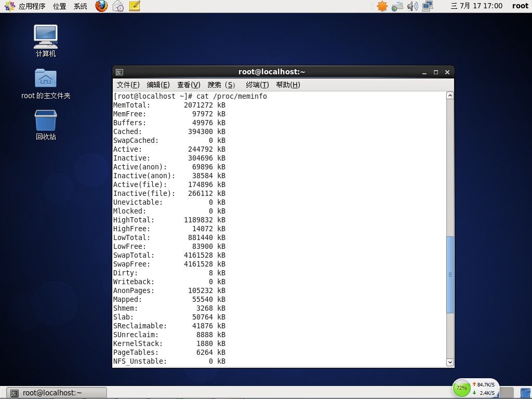Screen dimensions: 532x399
Task: Open the terminal 查看(V) menu
Action: pyautogui.click(x=189, y=85)
